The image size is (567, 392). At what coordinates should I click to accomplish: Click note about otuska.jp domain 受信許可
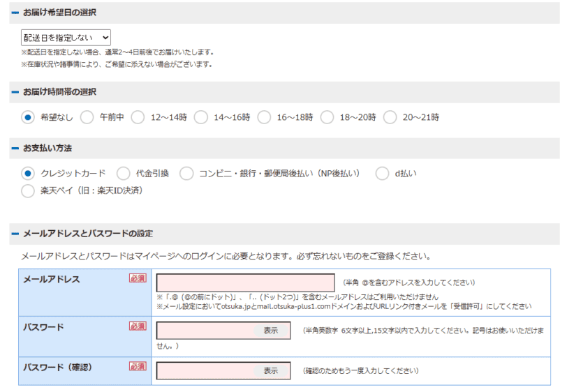point(344,306)
